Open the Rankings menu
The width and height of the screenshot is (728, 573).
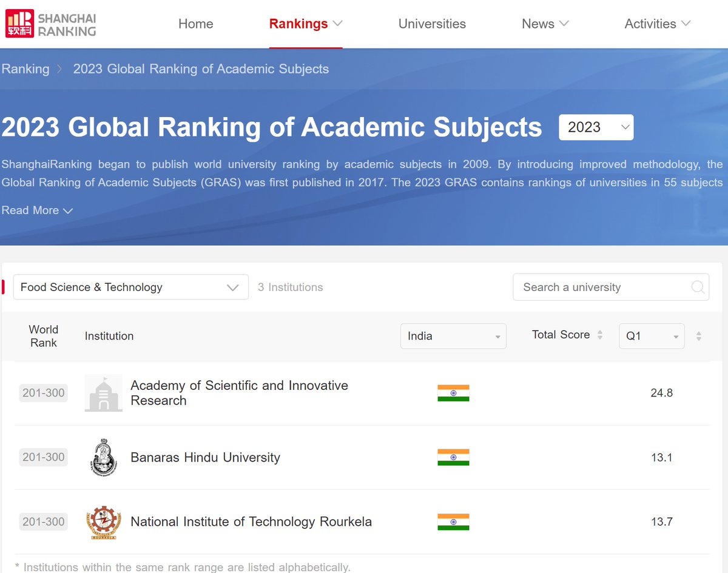coord(306,24)
